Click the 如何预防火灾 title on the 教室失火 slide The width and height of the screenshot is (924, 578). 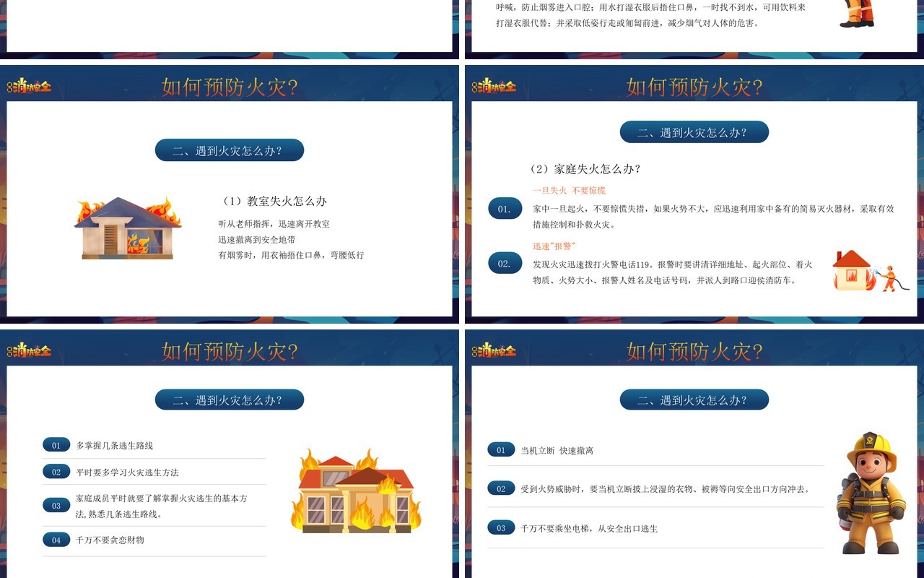coord(230,87)
